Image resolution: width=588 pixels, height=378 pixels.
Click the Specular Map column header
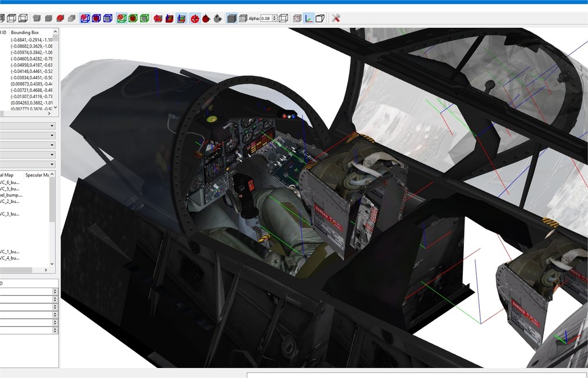pyautogui.click(x=36, y=175)
